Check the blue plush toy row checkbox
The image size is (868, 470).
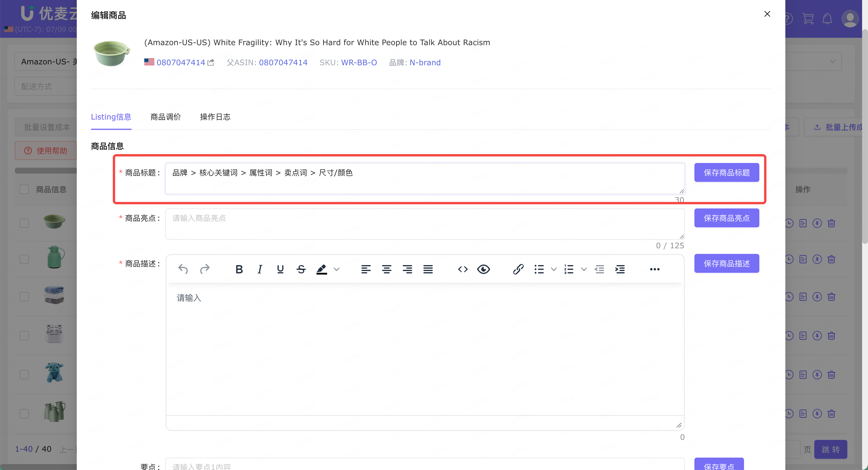click(x=24, y=374)
